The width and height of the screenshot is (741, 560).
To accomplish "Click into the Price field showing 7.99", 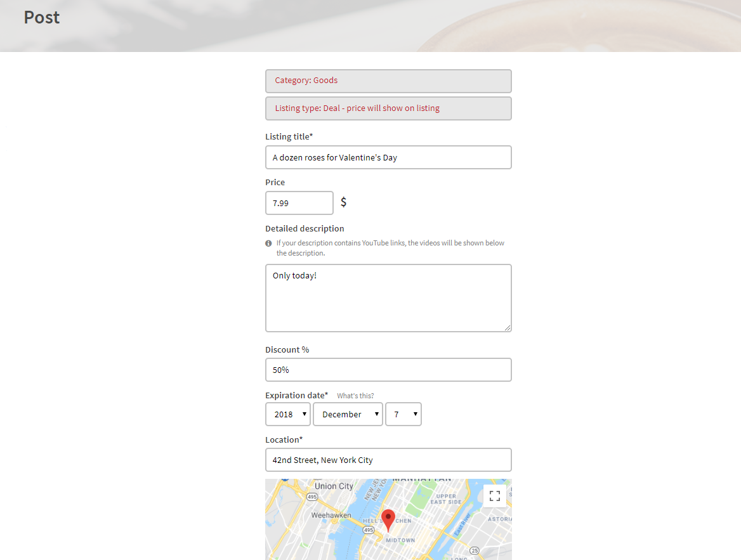I will tap(299, 203).
